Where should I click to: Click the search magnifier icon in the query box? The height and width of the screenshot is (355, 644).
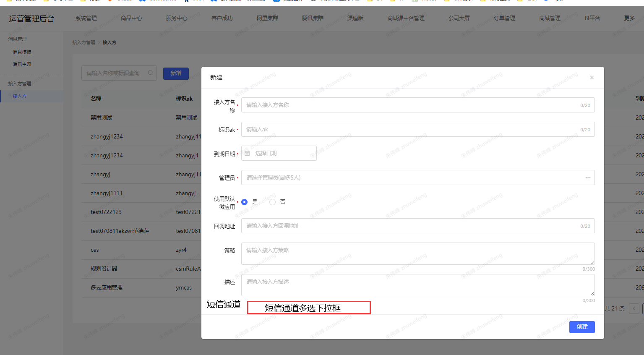pos(150,73)
